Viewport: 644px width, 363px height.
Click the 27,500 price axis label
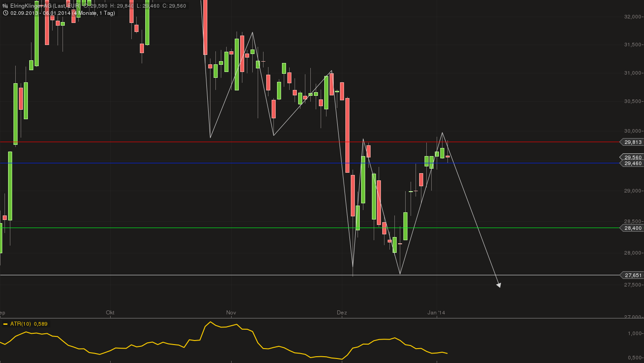(x=633, y=285)
